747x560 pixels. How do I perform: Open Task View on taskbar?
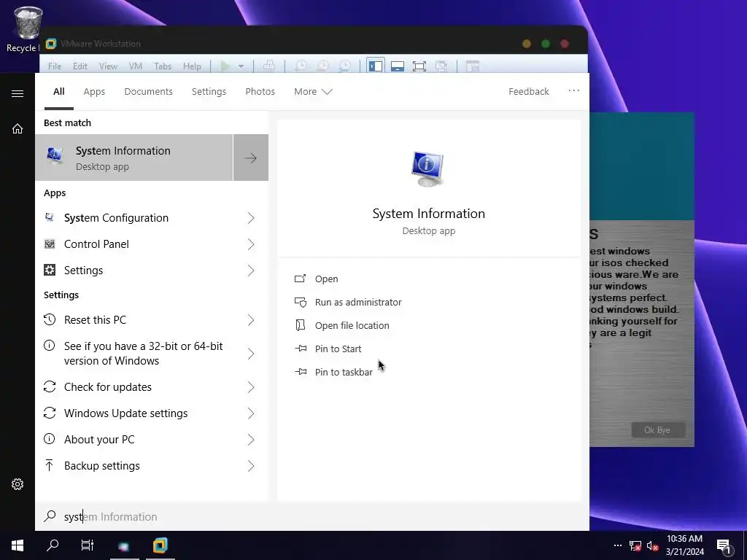(x=88, y=545)
